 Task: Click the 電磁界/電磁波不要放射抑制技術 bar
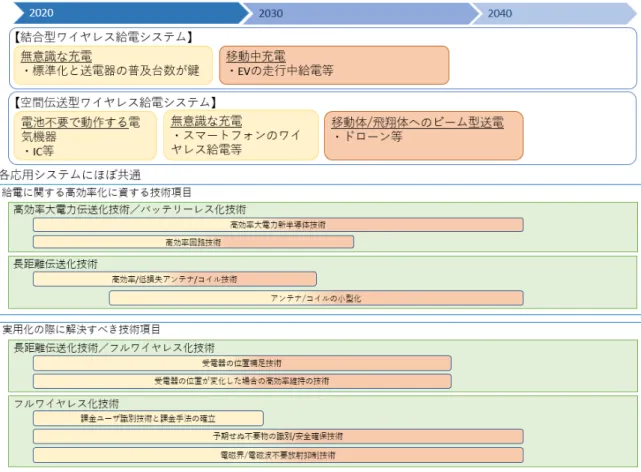pyautogui.click(x=278, y=455)
